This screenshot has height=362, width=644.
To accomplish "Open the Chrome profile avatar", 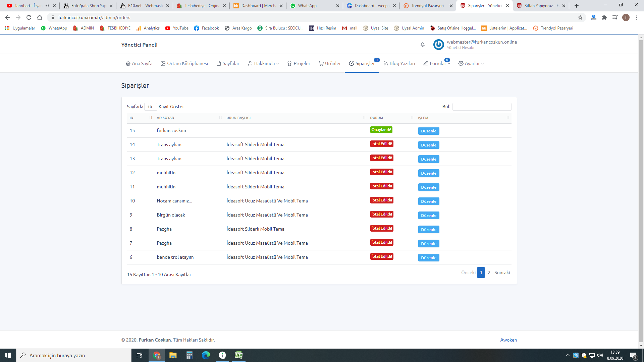I will point(626,17).
